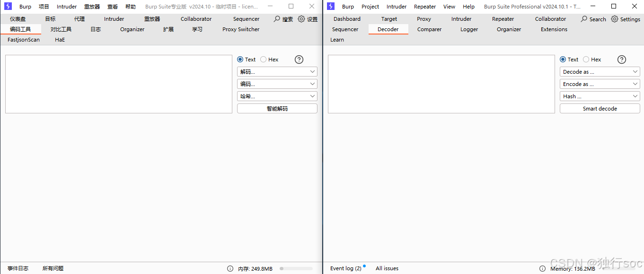Open the View menu in the English window
Image resolution: width=644 pixels, height=274 pixels.
[x=450, y=7]
